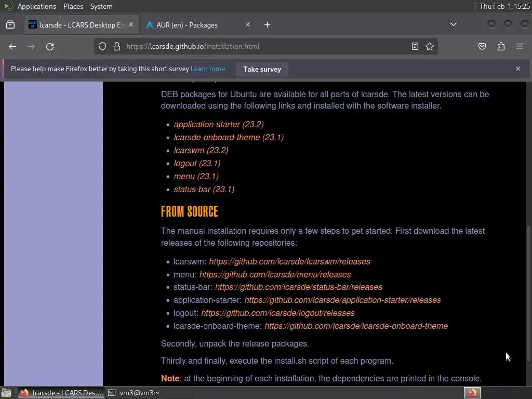Close the lcarsde tab

(x=131, y=25)
